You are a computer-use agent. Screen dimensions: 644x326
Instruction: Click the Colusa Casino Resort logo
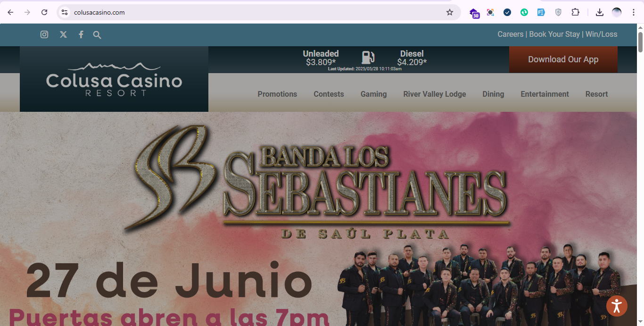(x=114, y=79)
